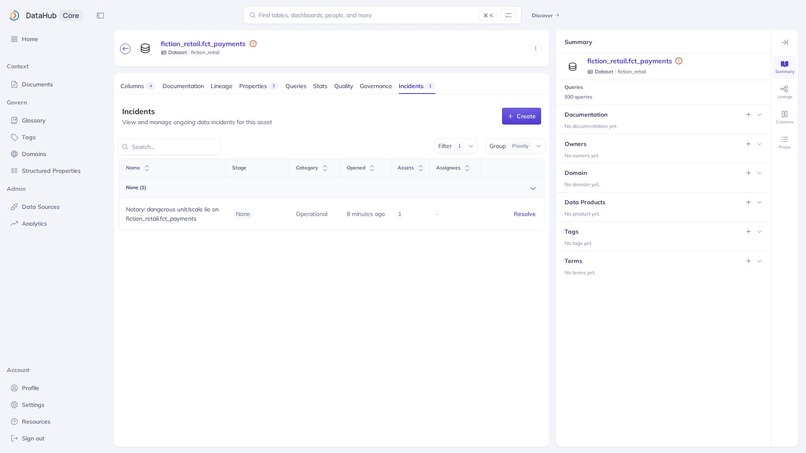Collapse the Summary side panel with the arrow icon
Screen dimensions: 806x453
pos(784,42)
